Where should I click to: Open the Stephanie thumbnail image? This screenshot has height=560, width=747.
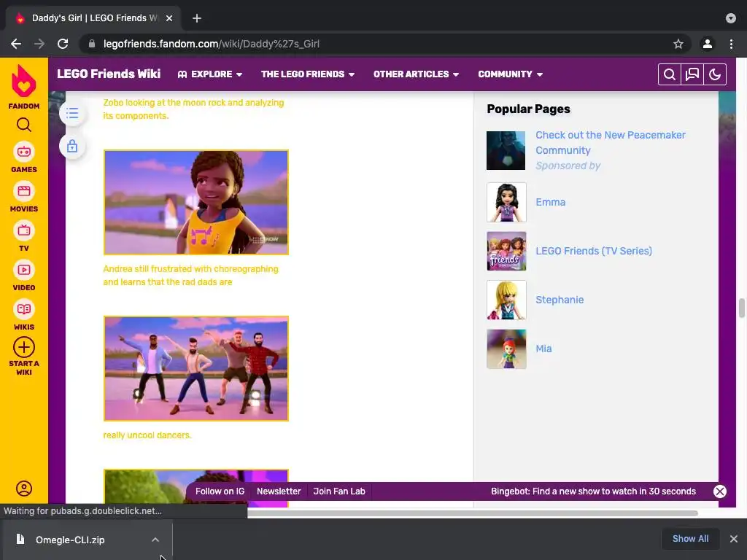(506, 300)
